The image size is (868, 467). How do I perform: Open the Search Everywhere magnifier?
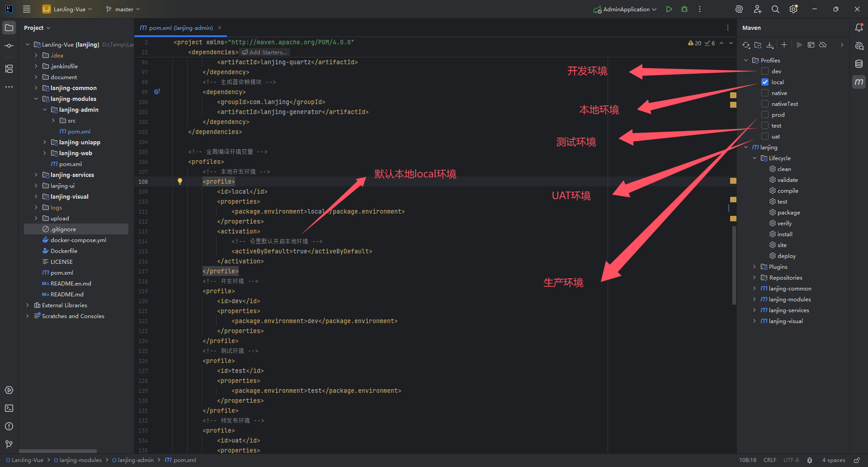775,9
